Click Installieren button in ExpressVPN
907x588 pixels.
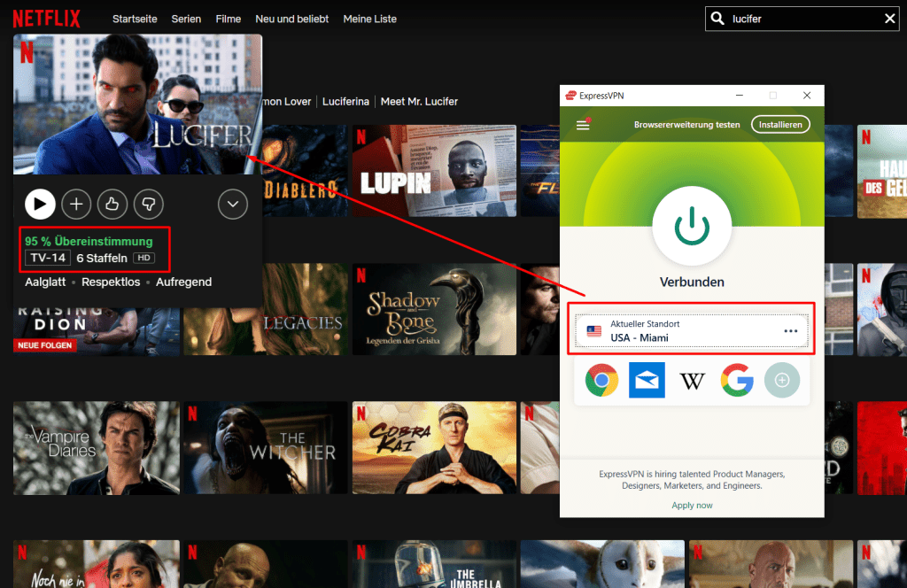780,124
